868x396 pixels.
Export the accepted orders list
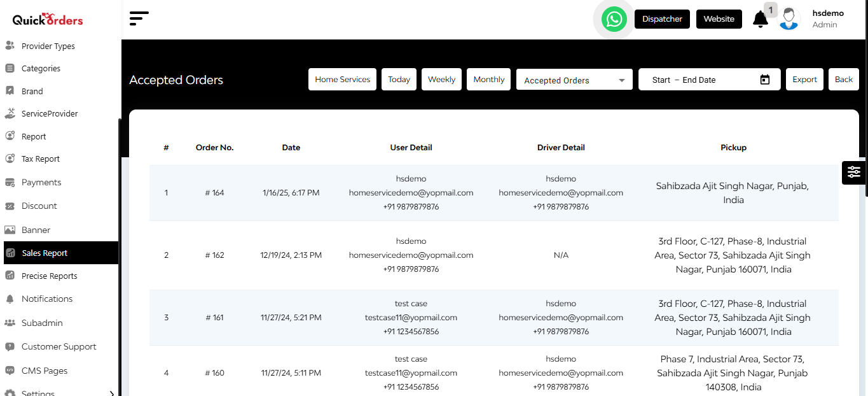click(x=804, y=80)
